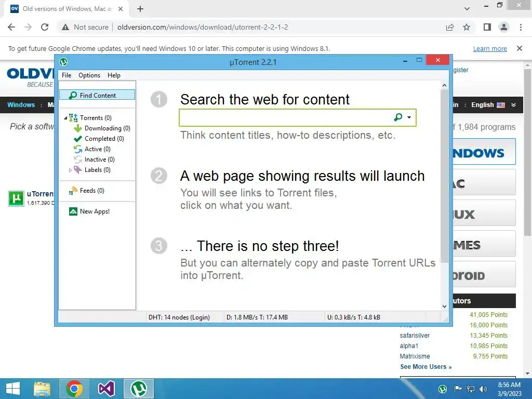
Task: Click Chrome's address bar URL
Action: [203, 27]
